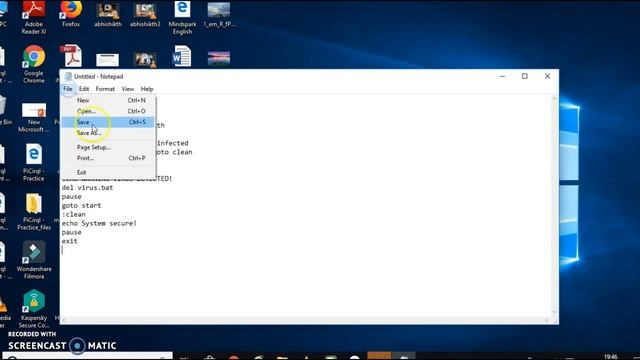Select the abhishikth desktop image file
This screenshot has width=640, height=360.
pos(108,15)
